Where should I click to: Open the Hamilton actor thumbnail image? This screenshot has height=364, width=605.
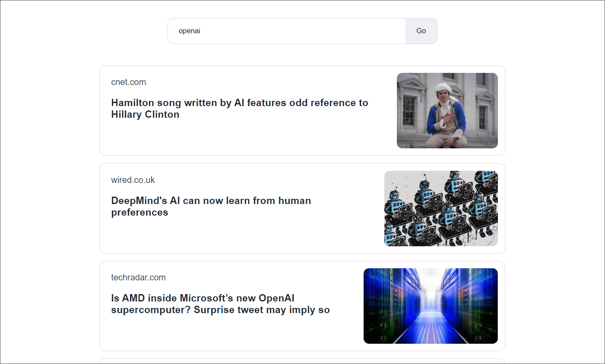pyautogui.click(x=447, y=111)
